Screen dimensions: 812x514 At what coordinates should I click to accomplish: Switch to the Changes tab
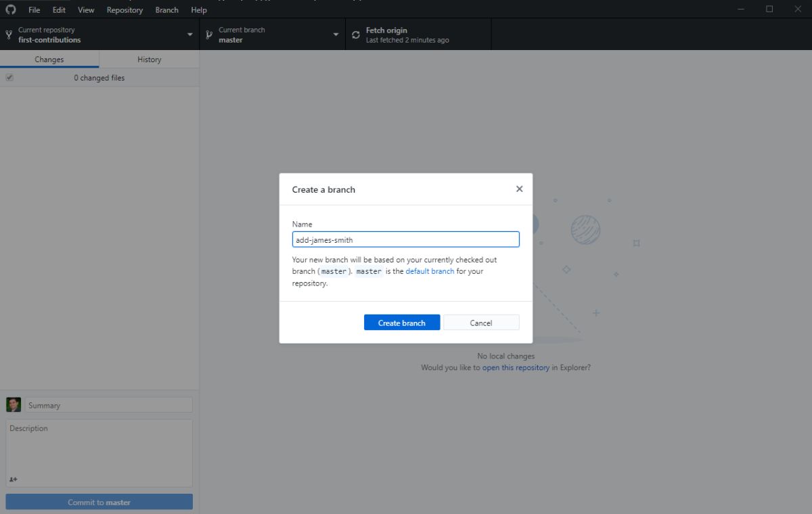coord(49,60)
